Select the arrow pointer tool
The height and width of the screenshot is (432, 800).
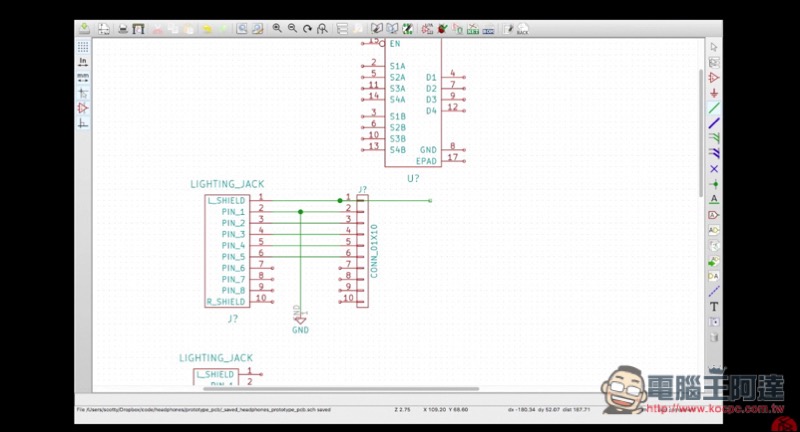(714, 47)
